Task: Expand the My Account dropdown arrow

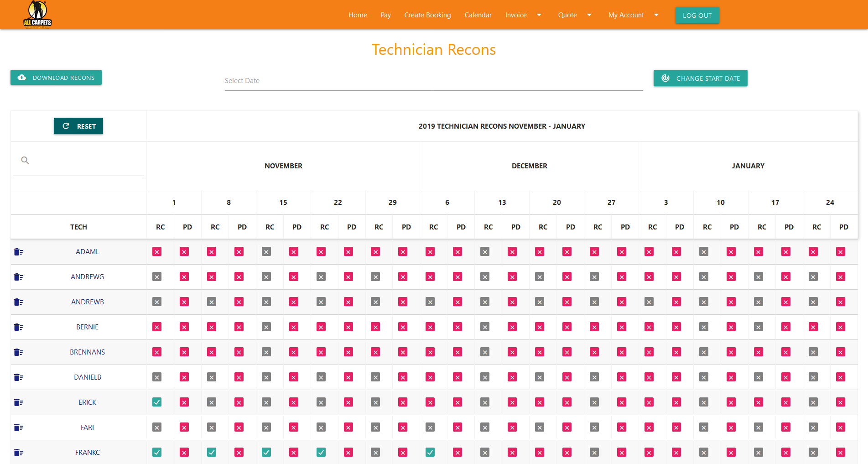Action: coord(656,15)
